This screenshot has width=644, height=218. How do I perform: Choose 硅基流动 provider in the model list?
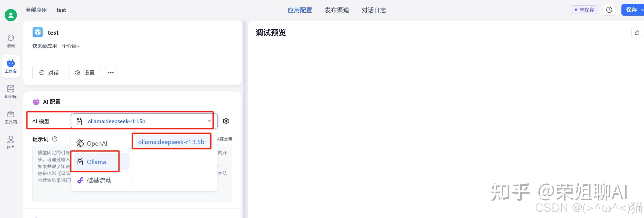(102, 180)
